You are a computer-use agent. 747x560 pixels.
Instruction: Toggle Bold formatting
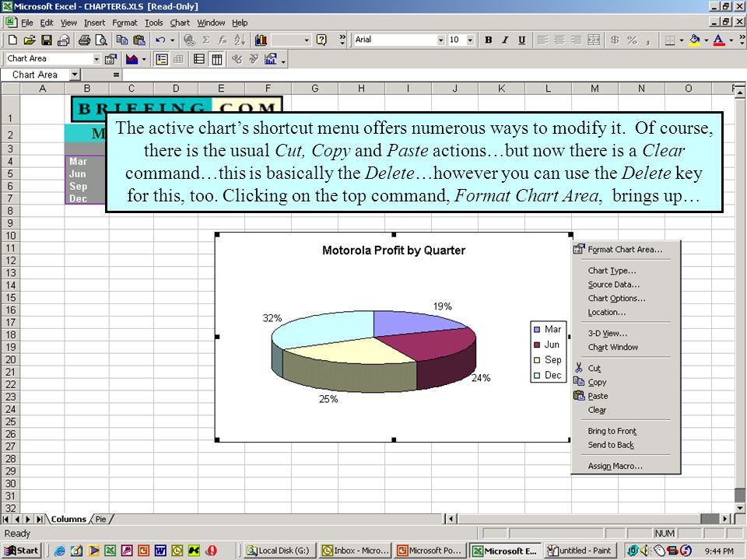[489, 40]
